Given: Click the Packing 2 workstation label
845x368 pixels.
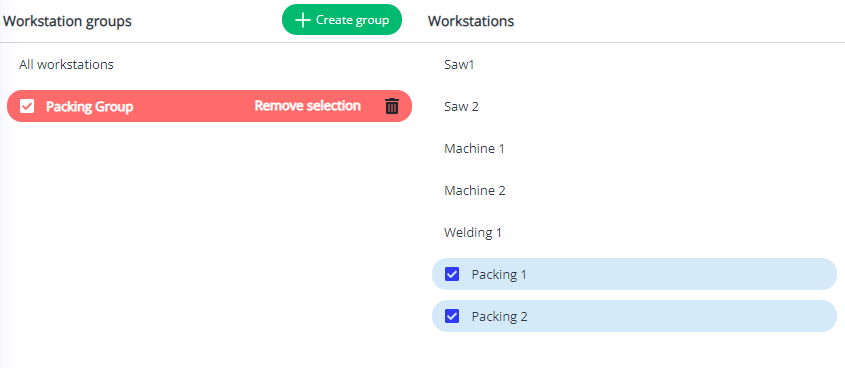Looking at the screenshot, I should tap(500, 316).
